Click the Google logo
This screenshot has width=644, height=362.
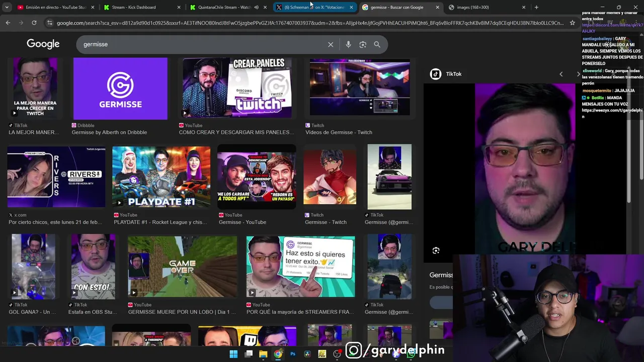click(43, 44)
